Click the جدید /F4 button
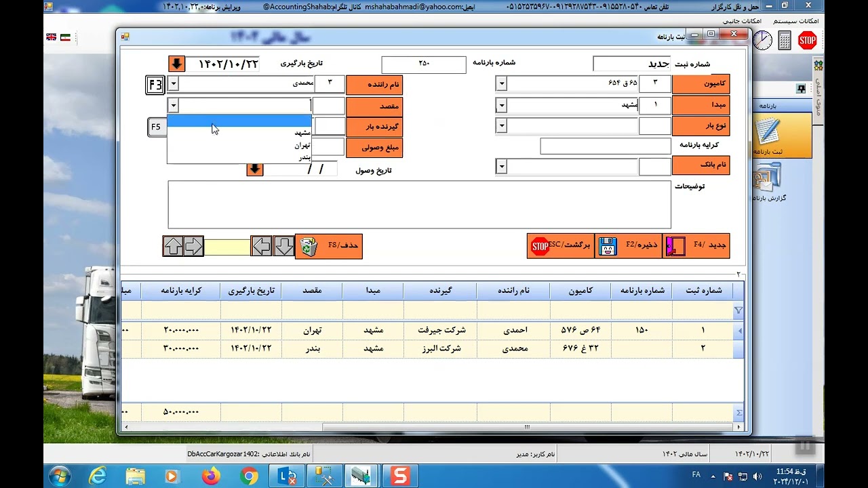The height and width of the screenshot is (488, 868). pyautogui.click(x=696, y=245)
